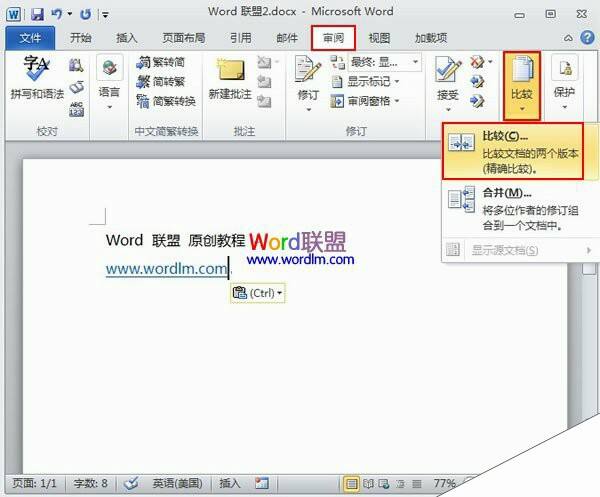The width and height of the screenshot is (600, 497).
Task: Click 字数: 8 word count in status bar
Action: pyautogui.click(x=91, y=484)
